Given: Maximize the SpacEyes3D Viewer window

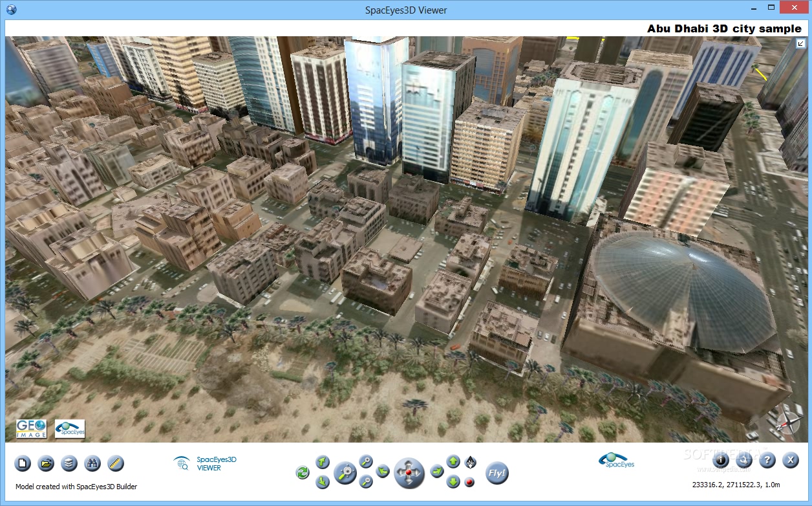Looking at the screenshot, I should pyautogui.click(x=773, y=8).
